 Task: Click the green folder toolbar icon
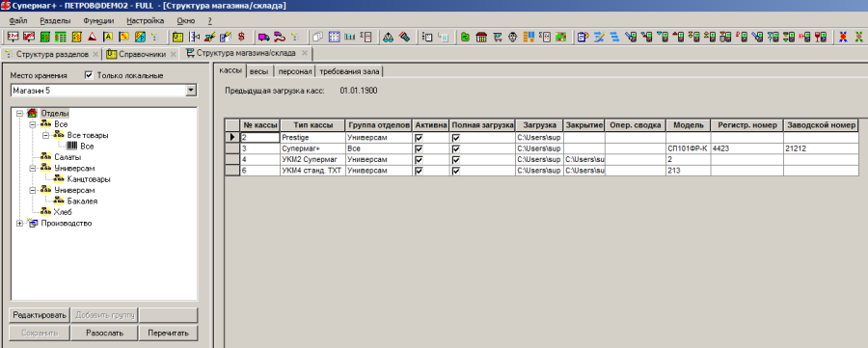[x=466, y=37]
